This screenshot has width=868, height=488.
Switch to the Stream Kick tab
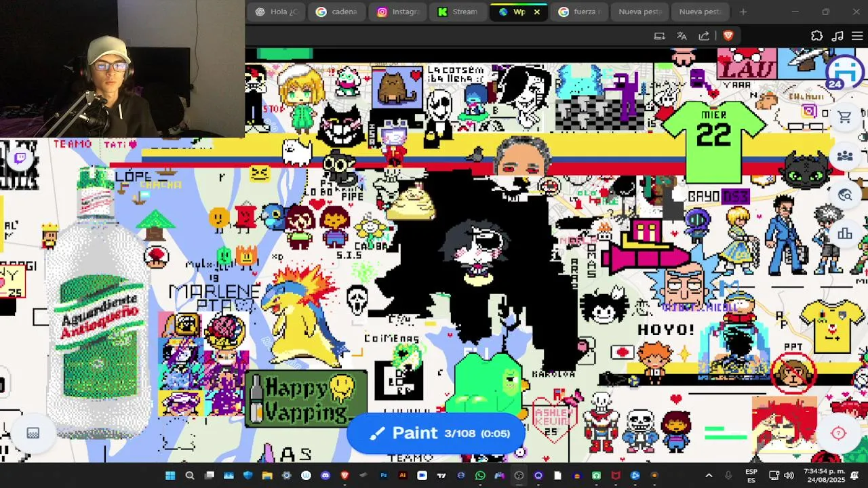click(458, 12)
